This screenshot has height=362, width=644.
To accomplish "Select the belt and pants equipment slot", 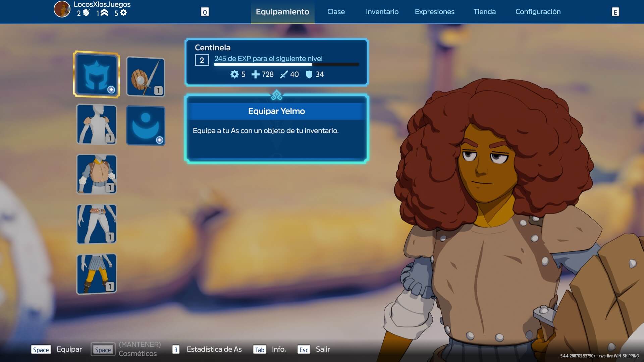I will click(x=97, y=224).
